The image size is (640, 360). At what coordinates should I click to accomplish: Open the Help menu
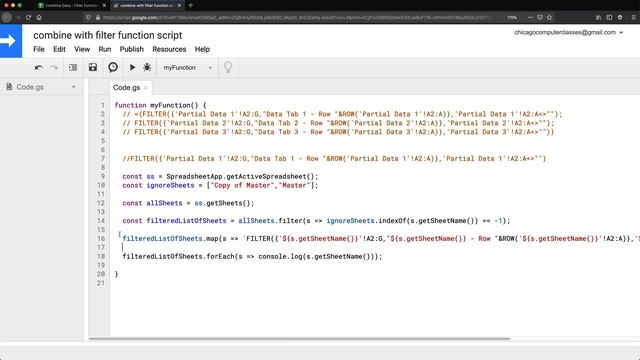click(x=202, y=49)
